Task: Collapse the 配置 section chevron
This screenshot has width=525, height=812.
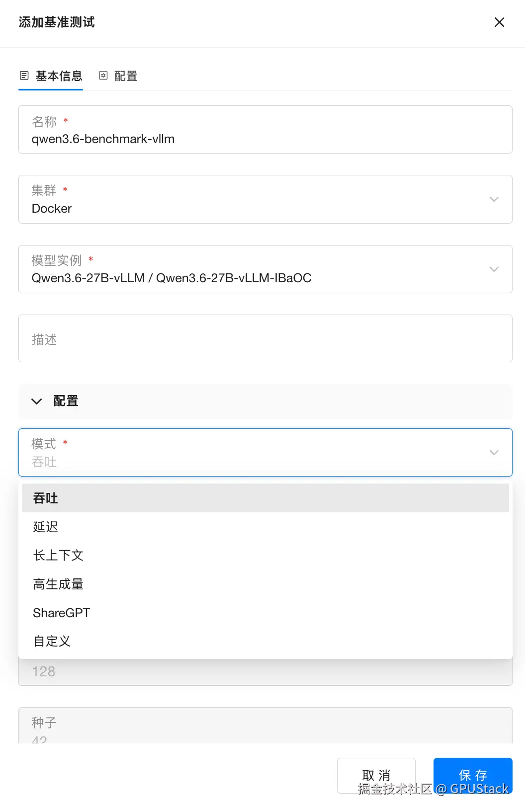Action: click(x=37, y=401)
